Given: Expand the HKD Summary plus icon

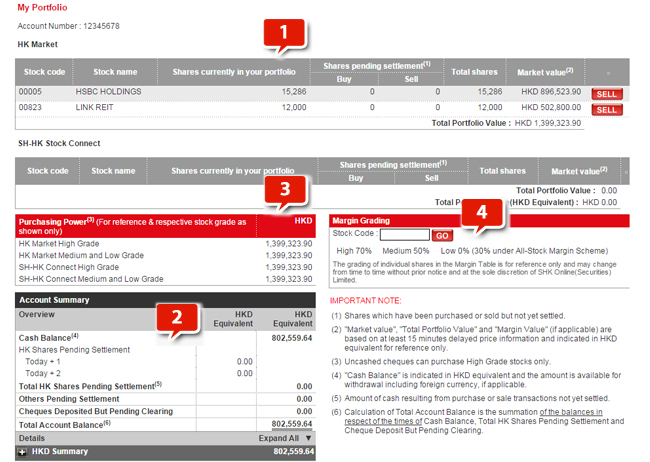Looking at the screenshot, I should tap(22, 452).
